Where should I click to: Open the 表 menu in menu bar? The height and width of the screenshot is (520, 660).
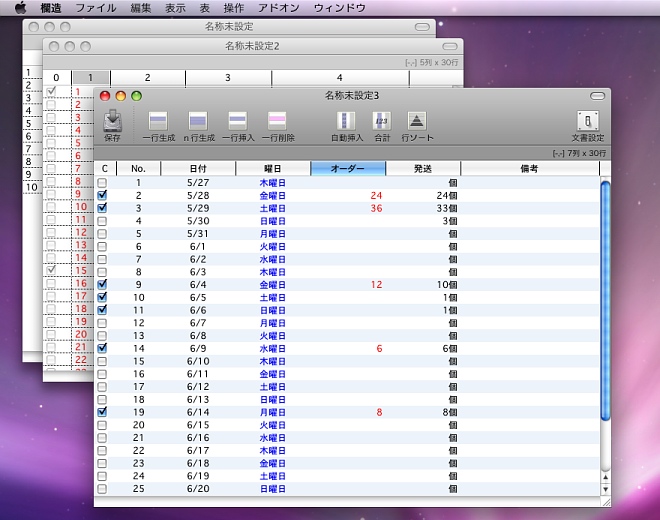204,8
